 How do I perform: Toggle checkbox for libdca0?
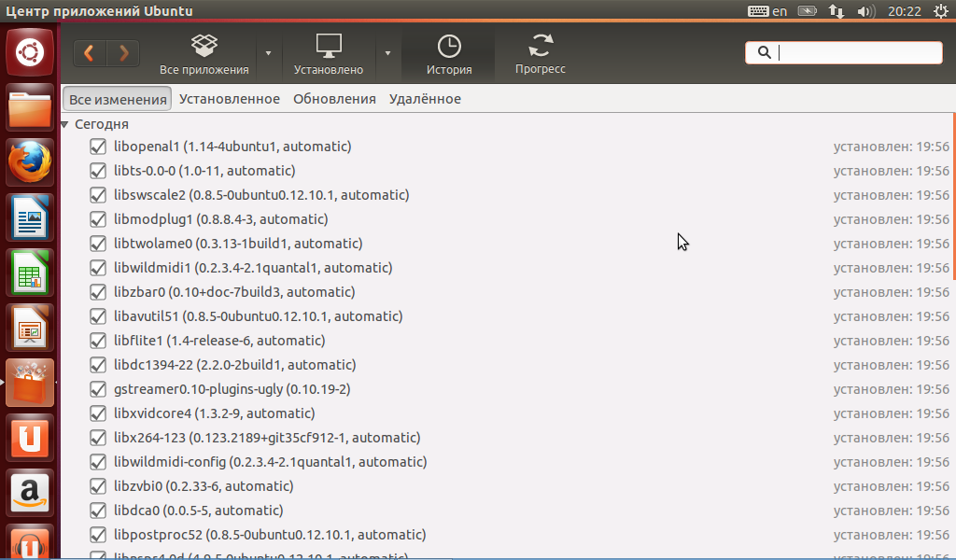click(97, 511)
